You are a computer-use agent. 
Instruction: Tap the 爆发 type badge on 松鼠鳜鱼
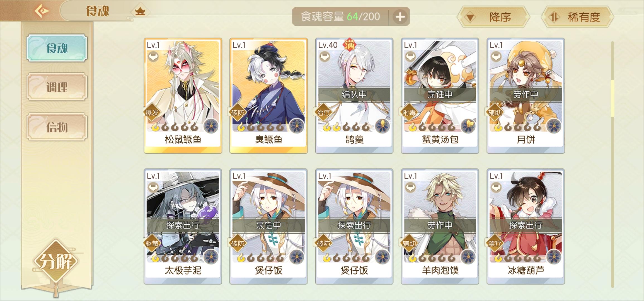point(152,113)
